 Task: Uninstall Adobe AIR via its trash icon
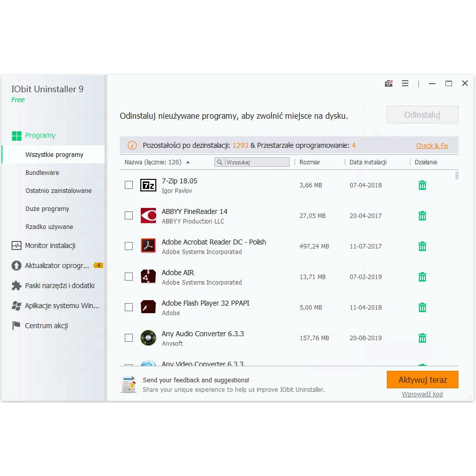coord(422,277)
